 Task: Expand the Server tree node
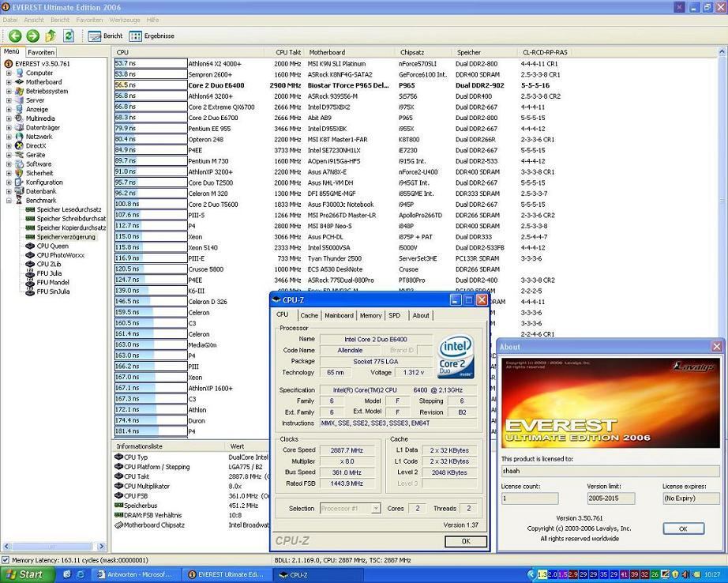9,100
